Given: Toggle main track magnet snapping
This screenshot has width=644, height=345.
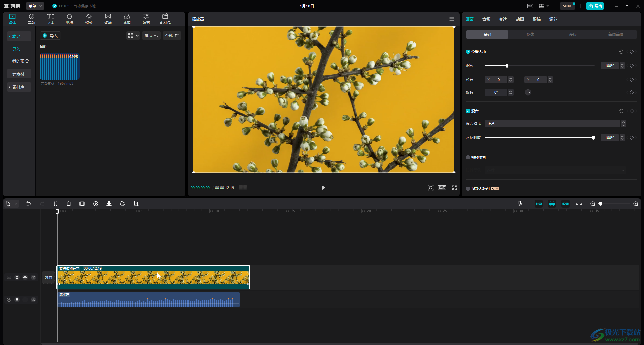Looking at the screenshot, I should (539, 204).
